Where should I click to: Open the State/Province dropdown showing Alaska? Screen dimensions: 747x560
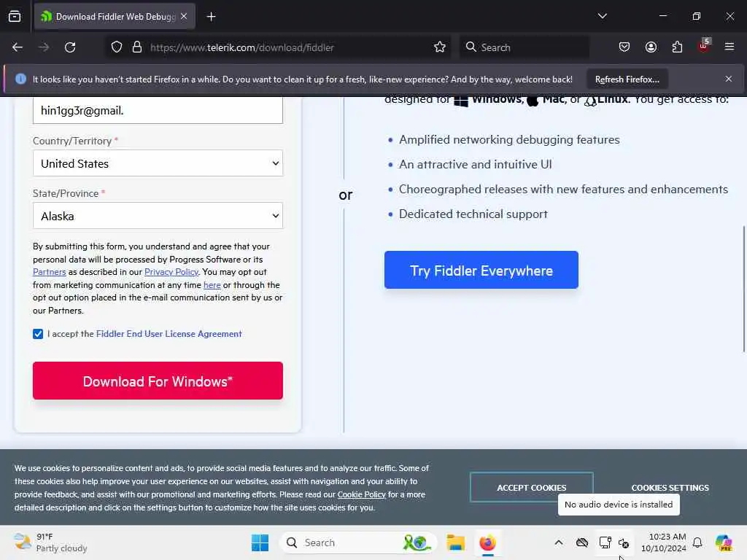pos(158,216)
